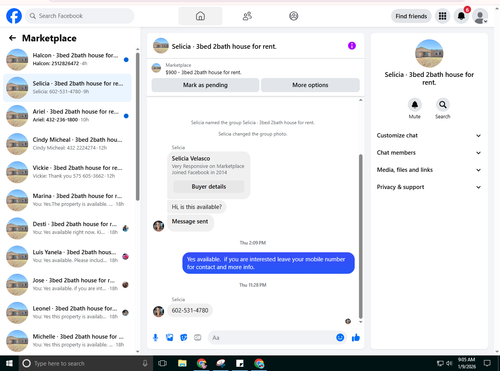Screen dimensions: 500x371
Task: Click the Selicia Velasco buyer name
Action: coord(191,158)
